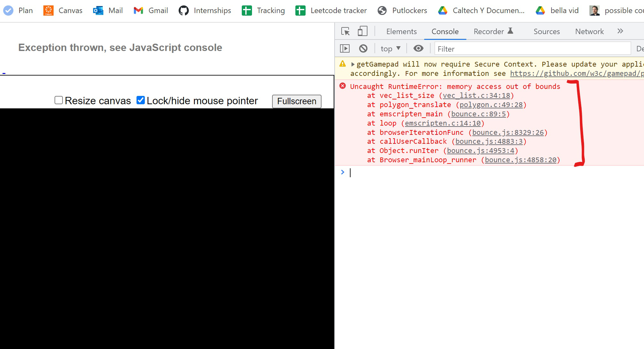Enable the Resize canvas checkbox
This screenshot has height=349, width=644.
(58, 100)
